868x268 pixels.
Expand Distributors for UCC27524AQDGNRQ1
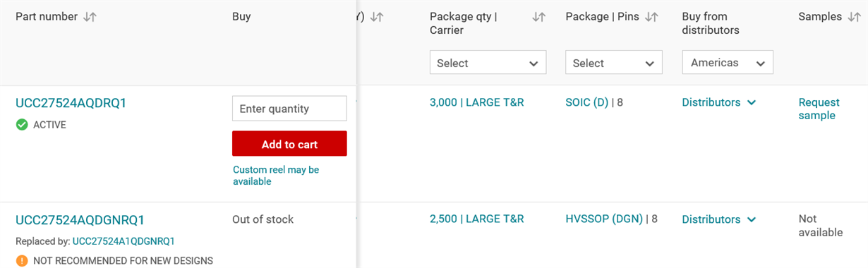(719, 220)
